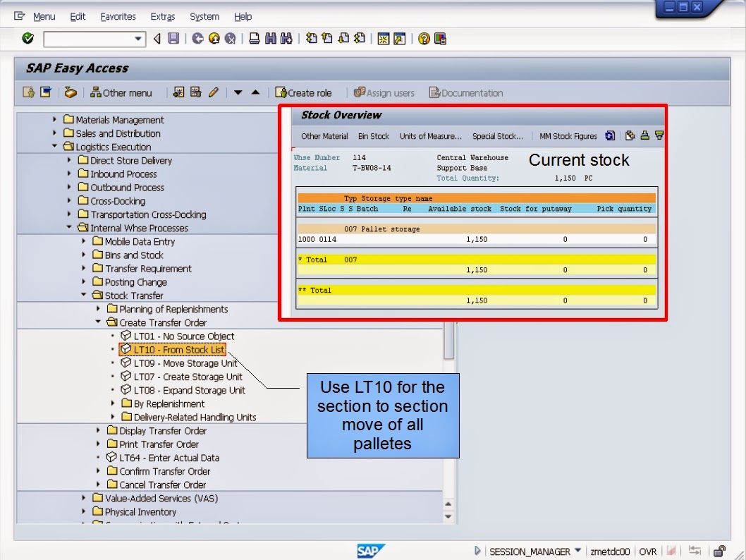Click the lock icon in status bar
The image size is (746, 560).
tap(719, 551)
